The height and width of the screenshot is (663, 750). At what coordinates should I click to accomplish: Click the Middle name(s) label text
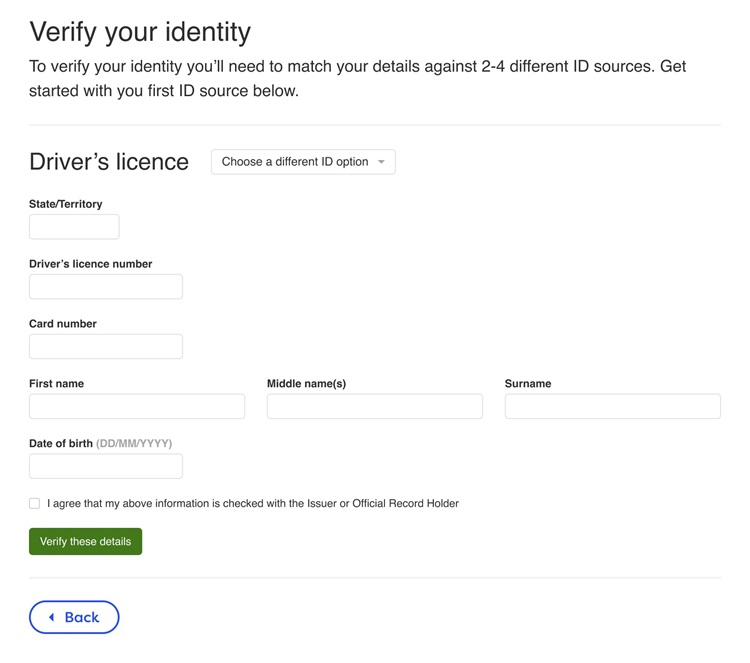[306, 384]
